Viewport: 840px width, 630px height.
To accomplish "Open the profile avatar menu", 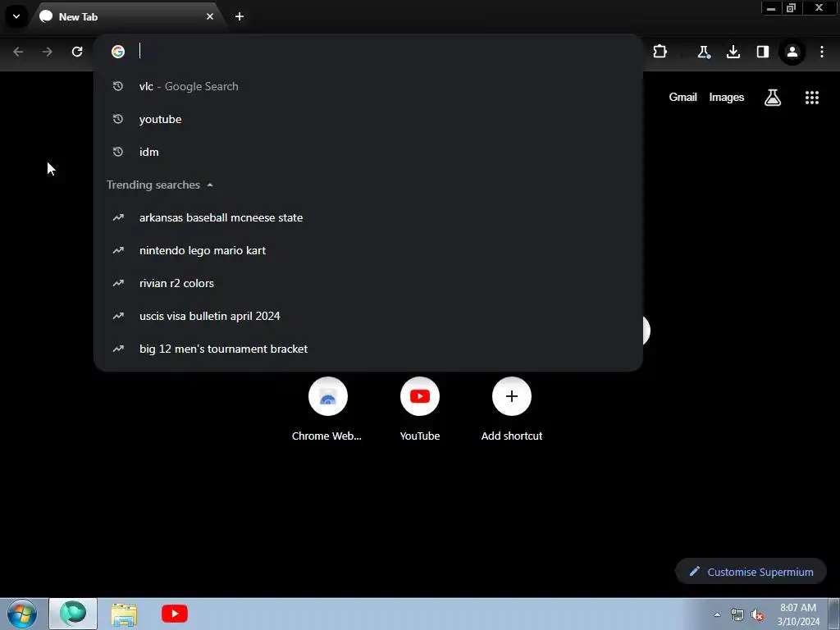I will [792, 52].
